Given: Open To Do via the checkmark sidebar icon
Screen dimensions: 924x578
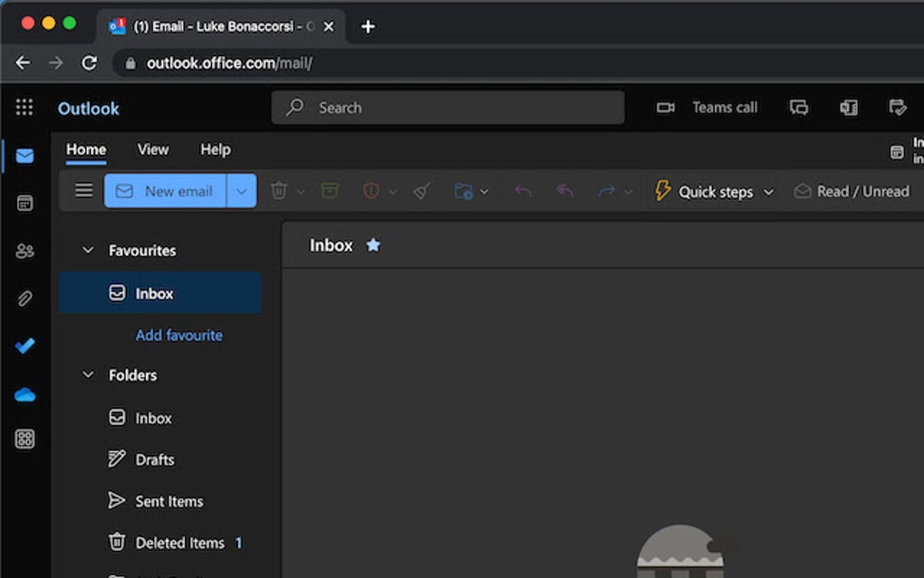Looking at the screenshot, I should pos(24,346).
